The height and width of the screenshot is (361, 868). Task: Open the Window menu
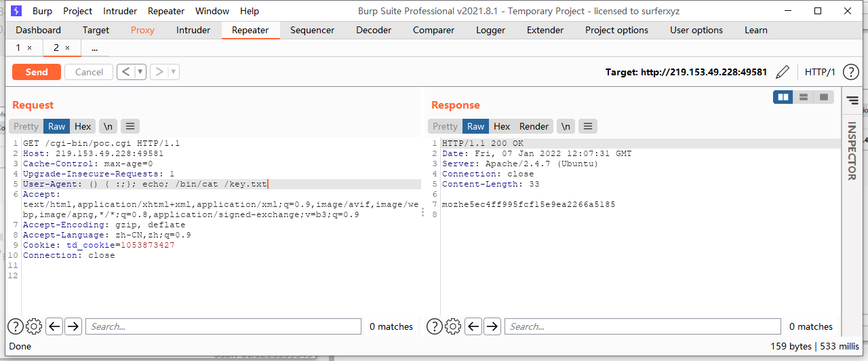coord(212,11)
